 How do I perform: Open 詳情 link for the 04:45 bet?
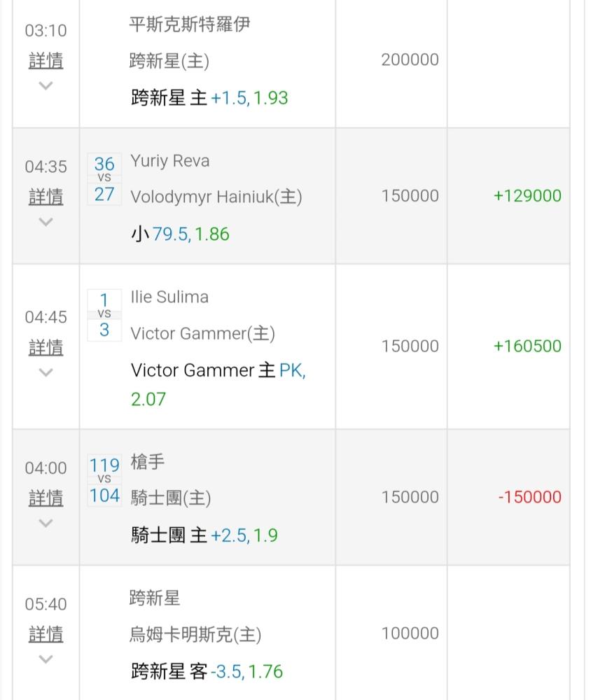[x=46, y=347]
